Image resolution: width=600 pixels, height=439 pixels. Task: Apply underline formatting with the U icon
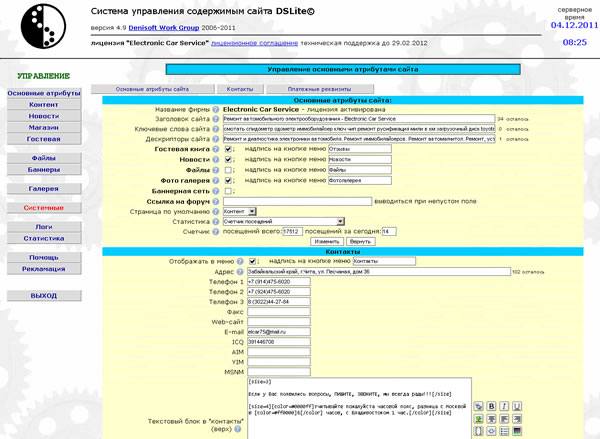pos(517,406)
